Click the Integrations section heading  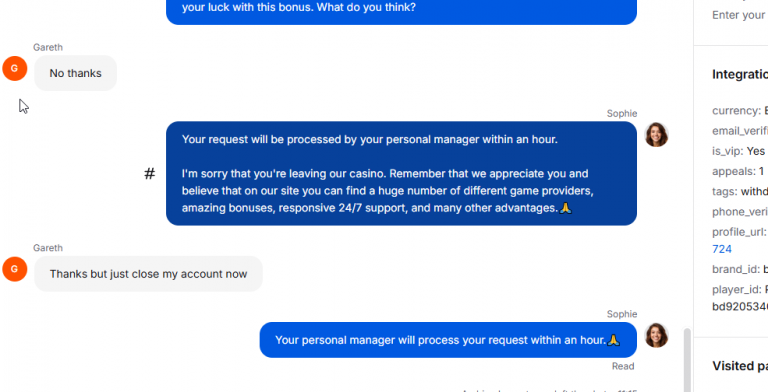pos(740,74)
